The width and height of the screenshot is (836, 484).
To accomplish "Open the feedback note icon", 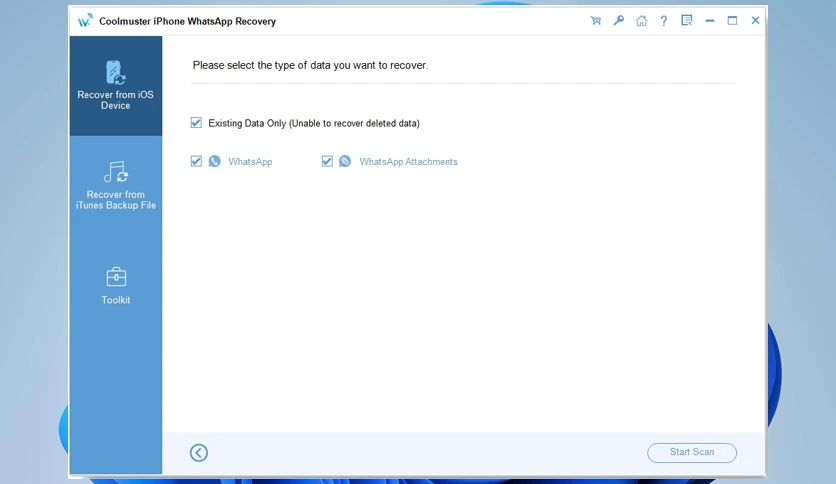I will (x=687, y=20).
